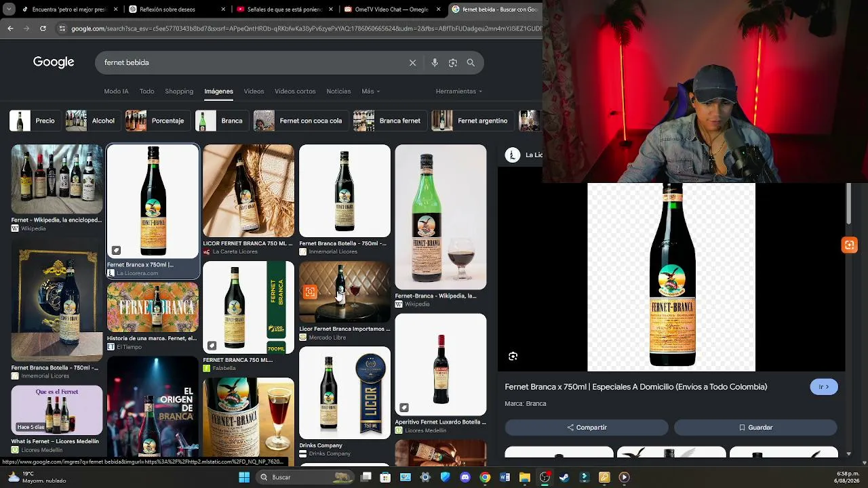Open the Windows Start menu

click(x=244, y=477)
